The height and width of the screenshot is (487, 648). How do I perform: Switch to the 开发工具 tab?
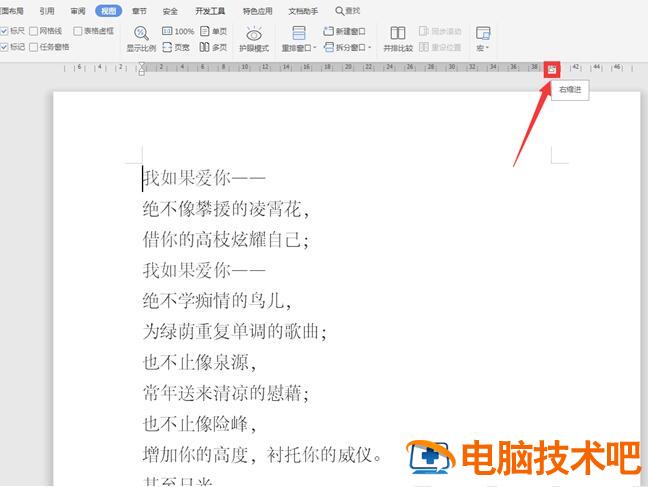click(210, 11)
